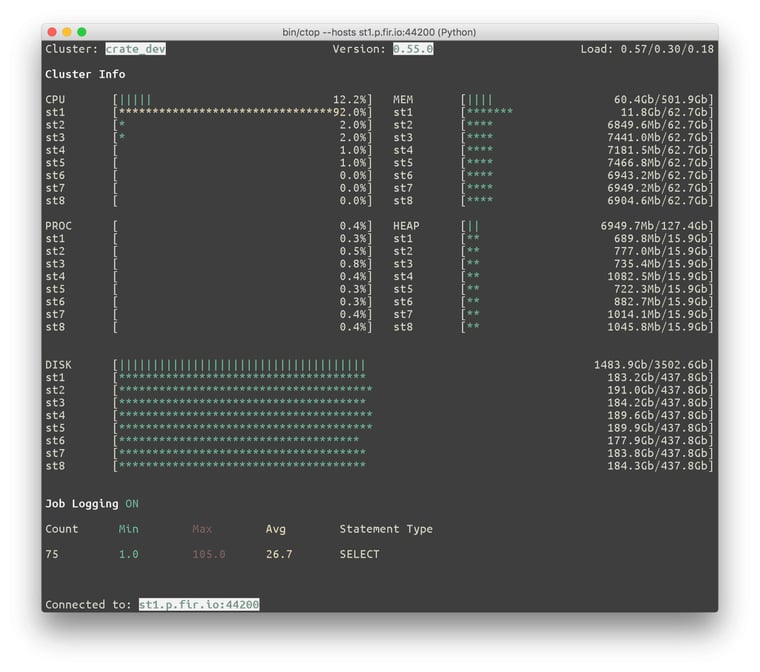Image resolution: width=760 pixels, height=672 pixels.
Task: Click the Statement Type column header
Action: click(x=386, y=529)
